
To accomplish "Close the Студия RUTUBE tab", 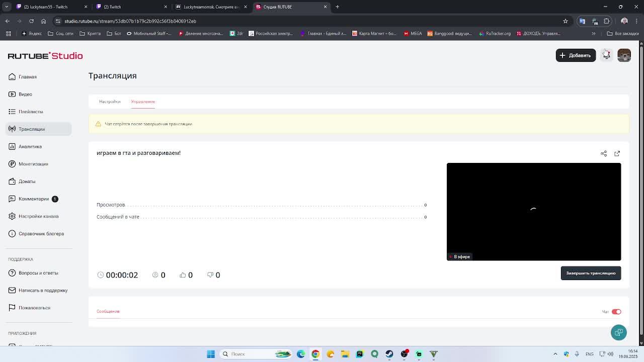I will [325, 7].
